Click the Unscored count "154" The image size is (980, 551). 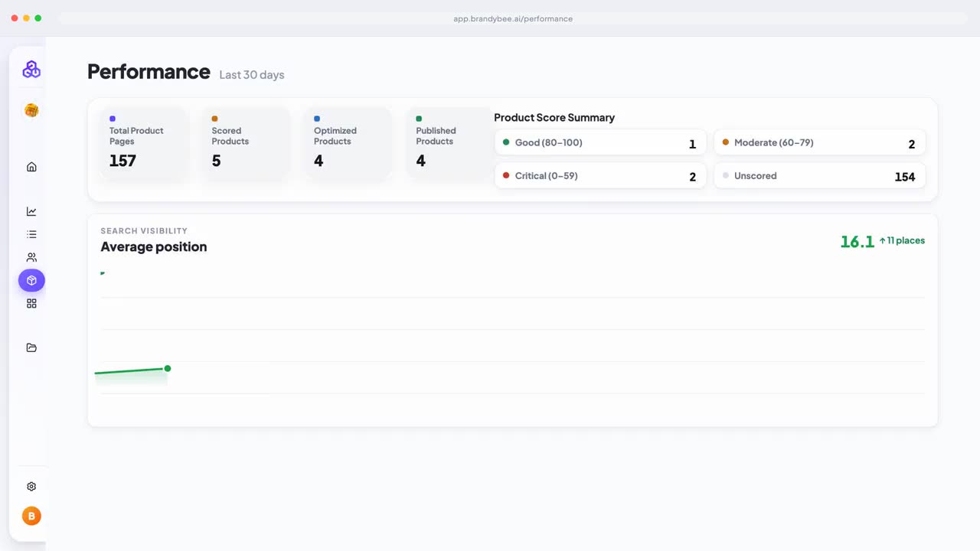[x=905, y=177]
